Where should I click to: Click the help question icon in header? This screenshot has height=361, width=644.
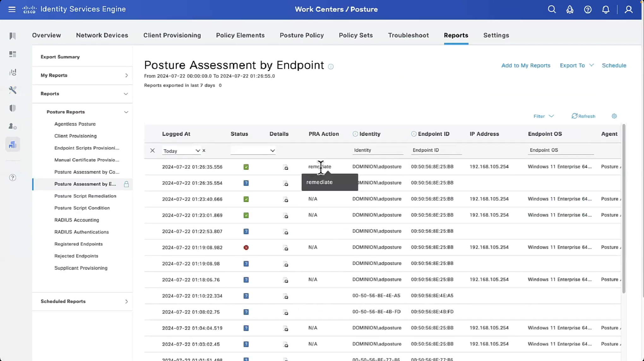[x=587, y=9]
